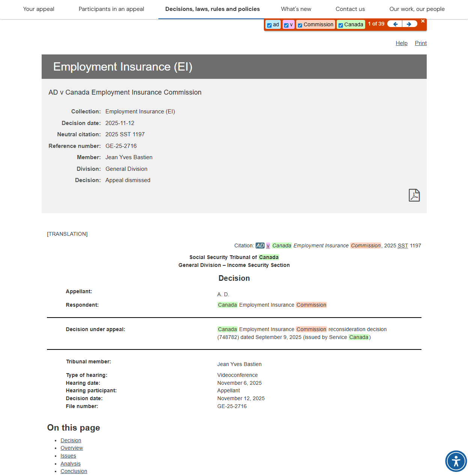Close the search highlight bar
Image resolution: width=468 pixels, height=476 pixels.
click(423, 21)
